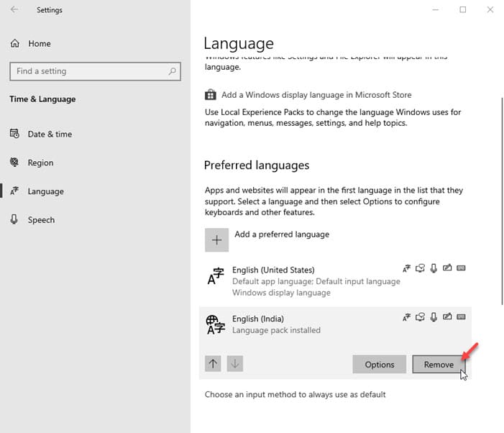Click the Windows display language status text
Viewport: 504px width, 433px height.
tap(281, 293)
